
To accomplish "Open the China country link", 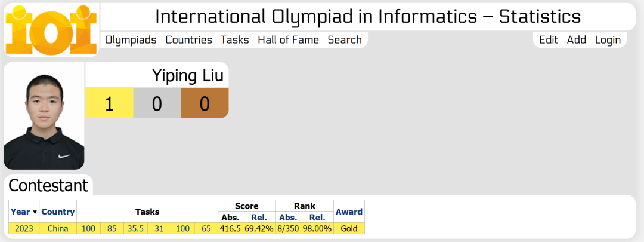I will click(x=58, y=228).
